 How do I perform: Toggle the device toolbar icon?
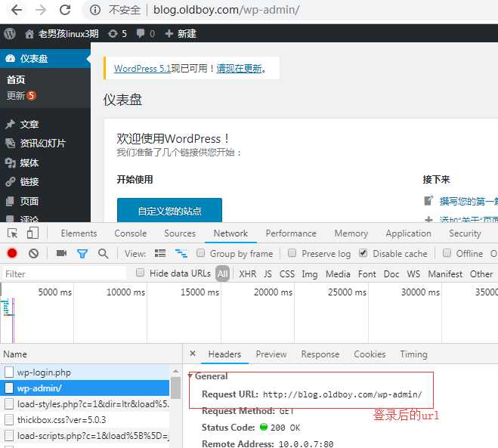33,233
